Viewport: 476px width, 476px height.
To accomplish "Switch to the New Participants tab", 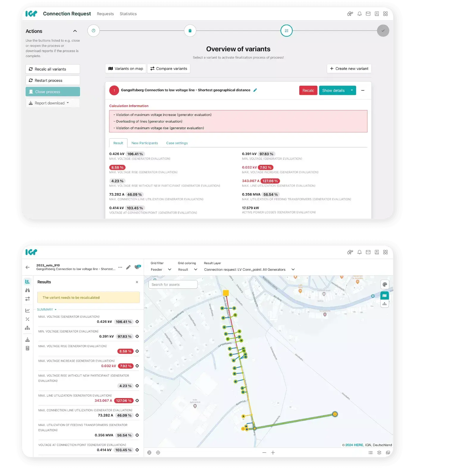I will 145,143.
